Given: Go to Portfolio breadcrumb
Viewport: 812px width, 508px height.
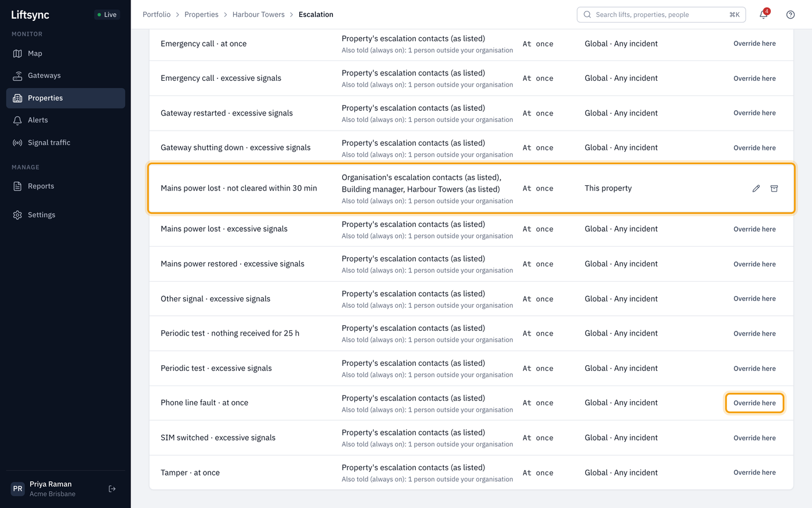Looking at the screenshot, I should click(x=157, y=15).
